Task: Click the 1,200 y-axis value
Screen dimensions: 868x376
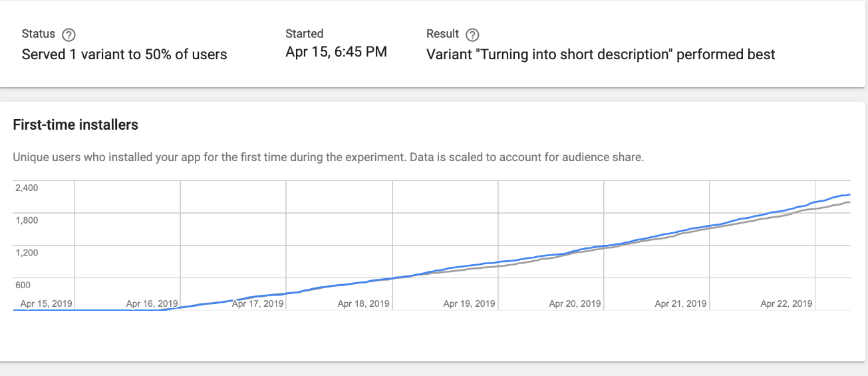Action: (27, 253)
